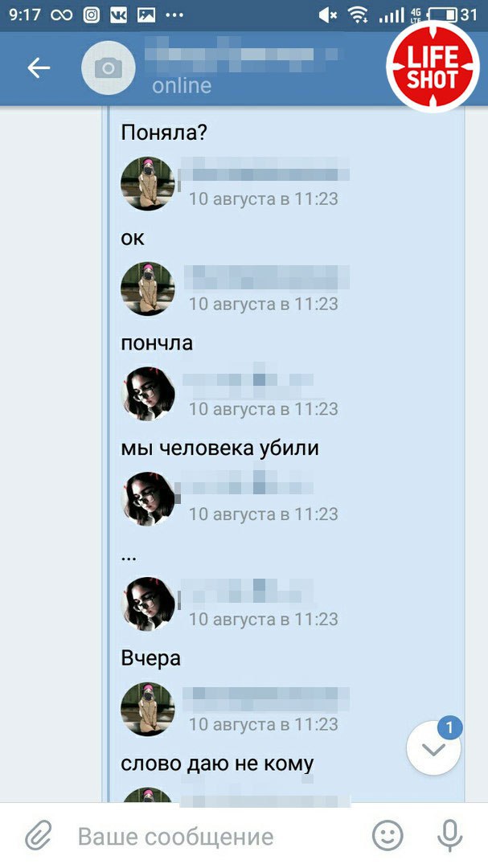488x868 pixels.
Task: Tap the gallery image notification icon
Action: tap(146, 15)
